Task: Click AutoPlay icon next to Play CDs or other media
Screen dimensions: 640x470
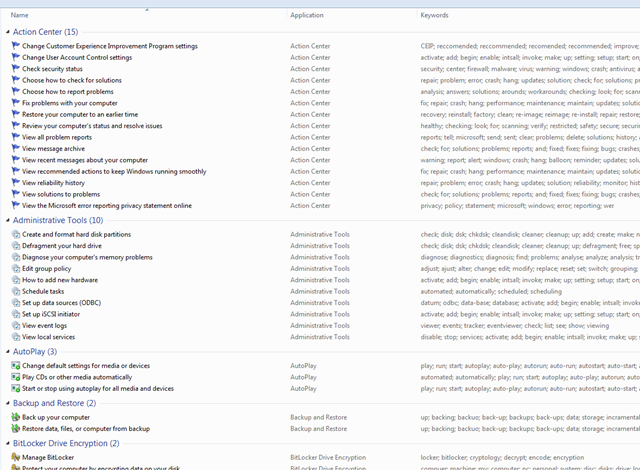Action: (x=16, y=377)
